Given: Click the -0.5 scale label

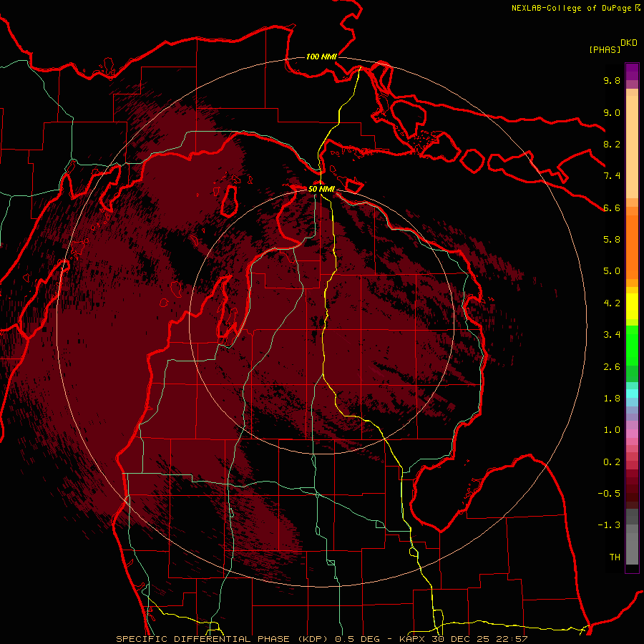Looking at the screenshot, I should pyautogui.click(x=609, y=494).
